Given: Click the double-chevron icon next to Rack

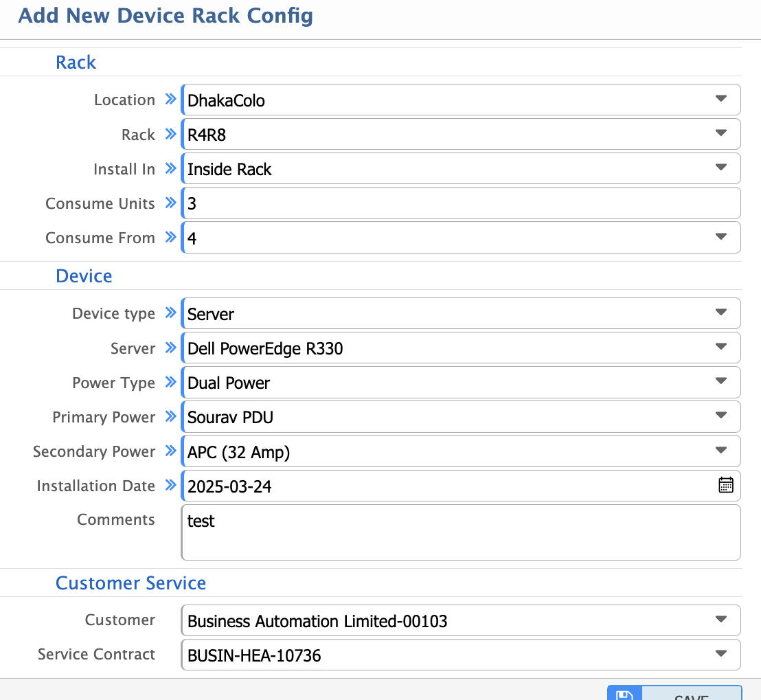Looking at the screenshot, I should click(169, 135).
